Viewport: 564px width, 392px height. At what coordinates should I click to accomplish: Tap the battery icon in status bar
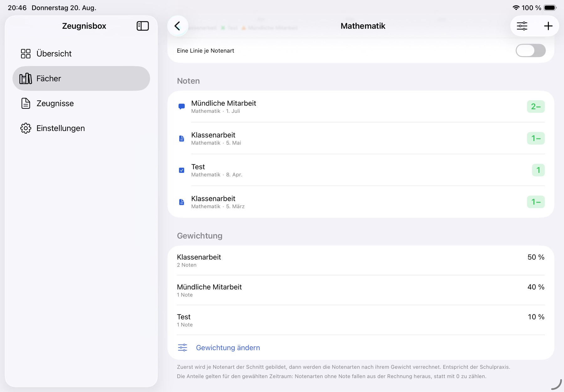point(550,8)
